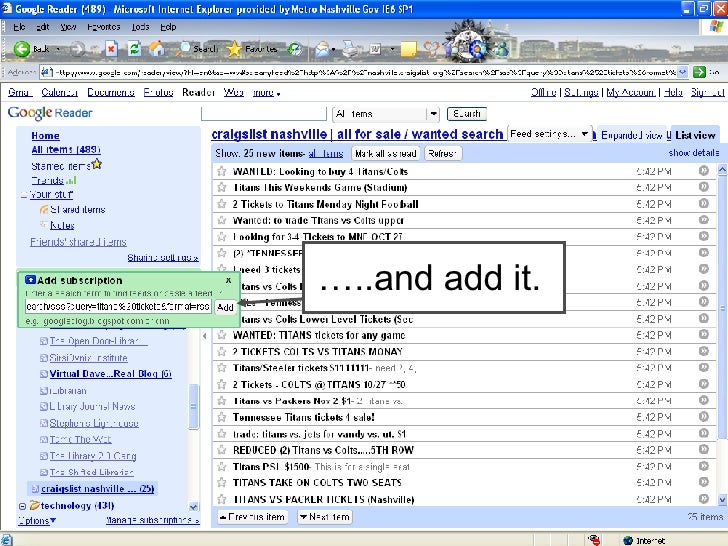Open the File menu
The image size is (728, 546).
[x=19, y=27]
